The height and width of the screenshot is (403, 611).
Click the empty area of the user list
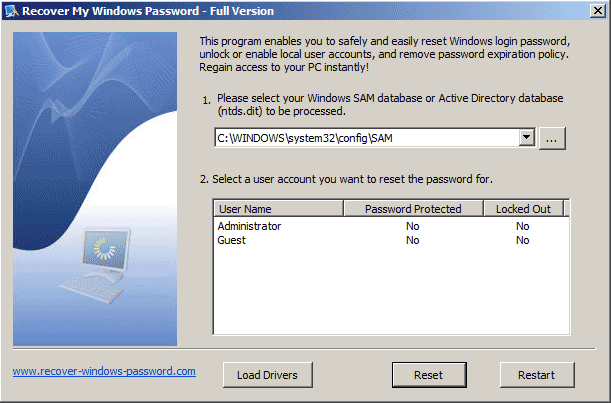coord(390,295)
